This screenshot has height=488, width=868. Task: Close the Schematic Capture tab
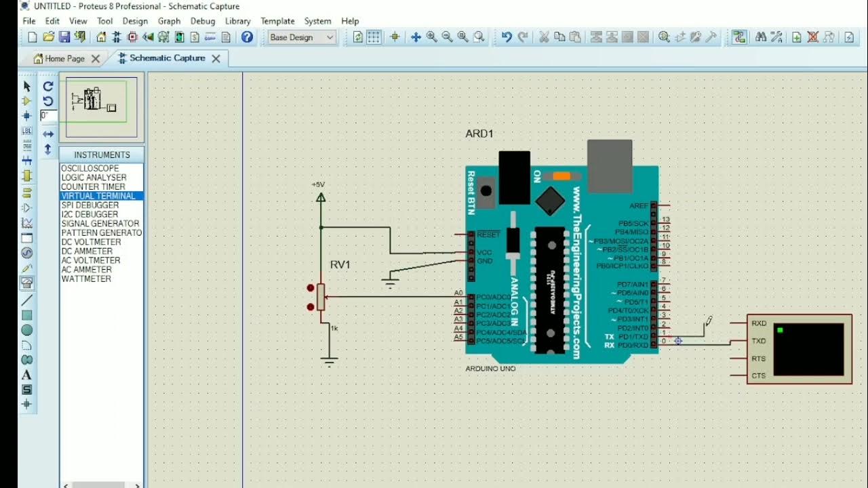tap(216, 59)
